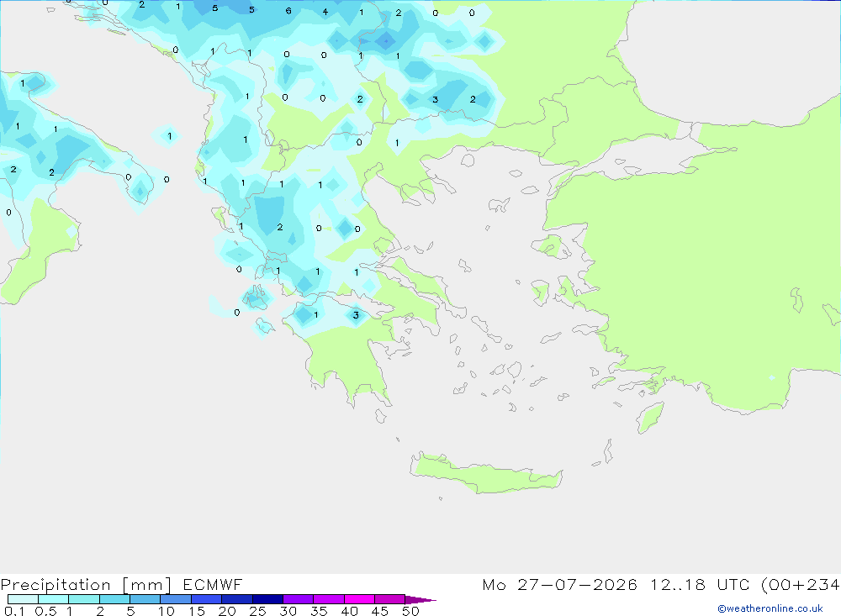The image size is (841, 616).
Task: Pick the 15–20 mm legend swatch
Action: [x=206, y=599]
